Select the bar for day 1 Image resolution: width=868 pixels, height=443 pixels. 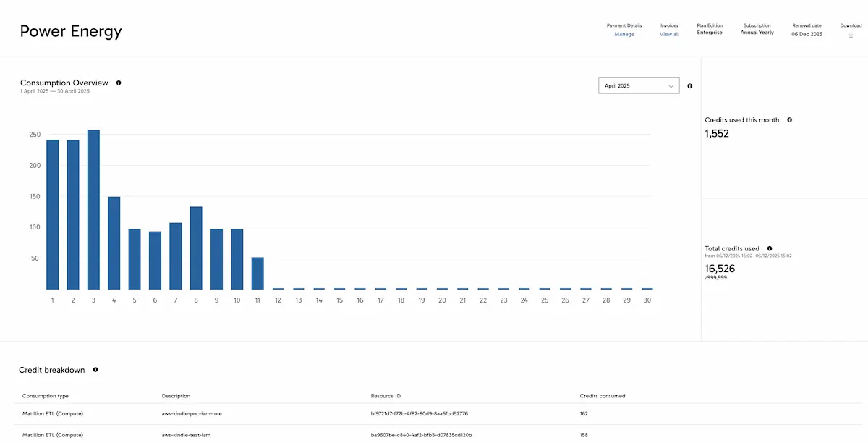point(52,214)
